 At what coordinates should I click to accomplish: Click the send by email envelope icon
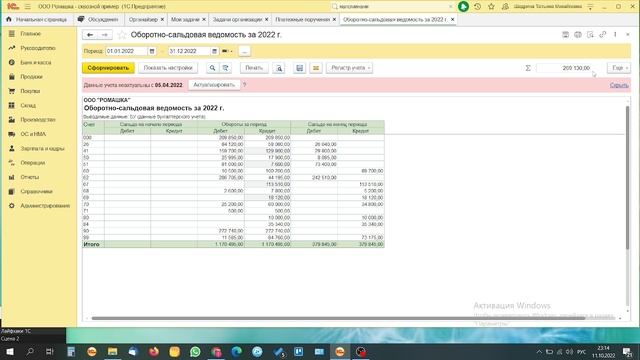click(316, 68)
